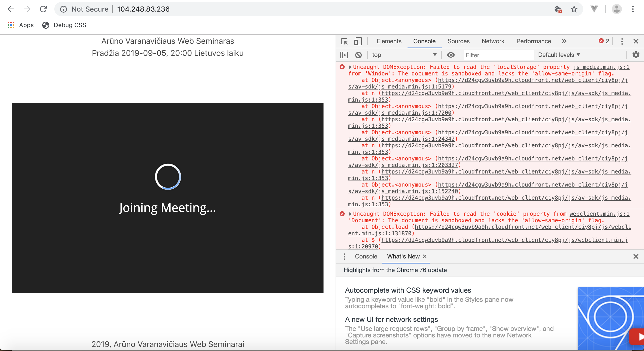Open console settings gear icon

point(636,55)
